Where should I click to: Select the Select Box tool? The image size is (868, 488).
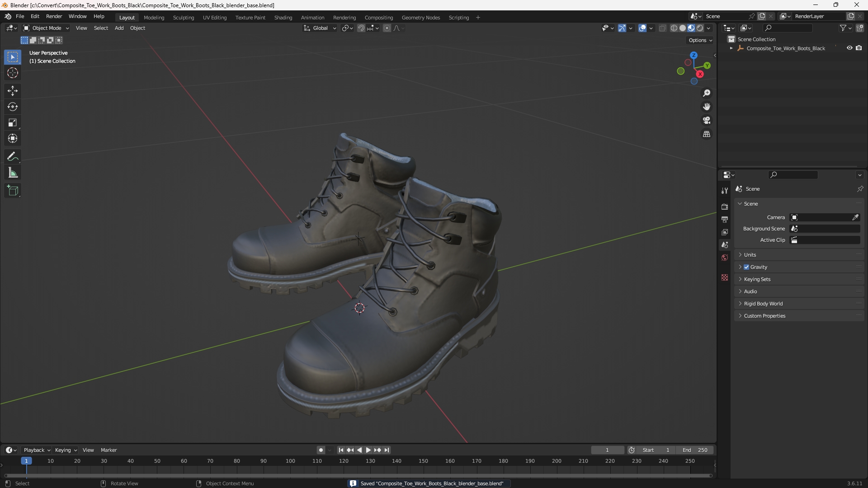13,57
